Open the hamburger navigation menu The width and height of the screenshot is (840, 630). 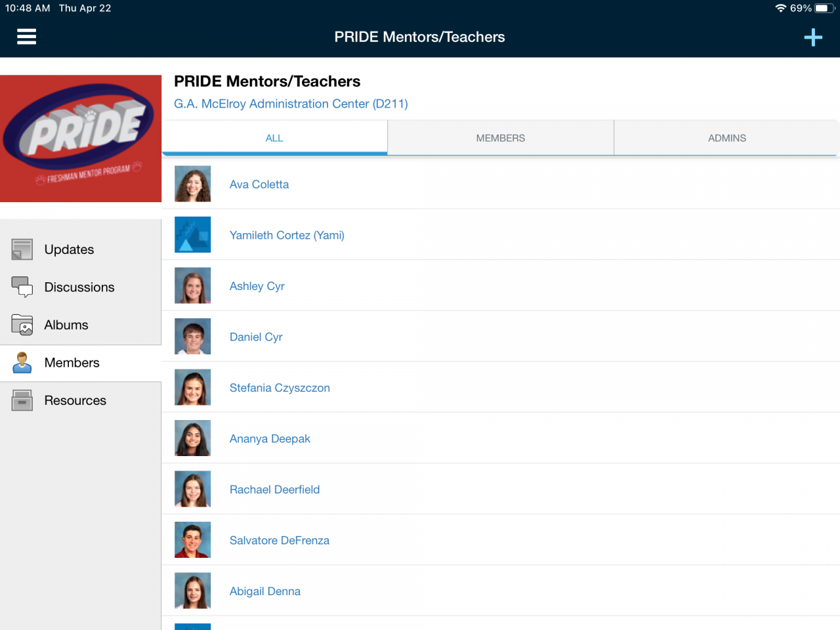click(x=26, y=37)
